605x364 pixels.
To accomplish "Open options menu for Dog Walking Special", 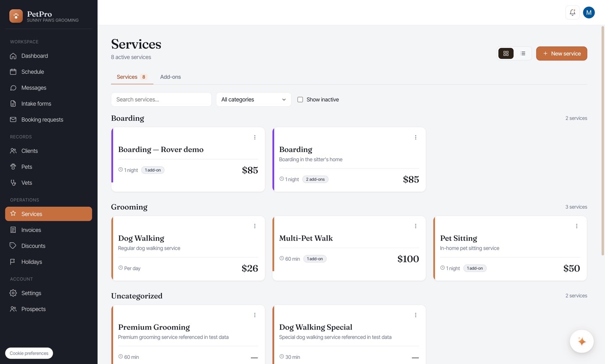I will pyautogui.click(x=416, y=315).
